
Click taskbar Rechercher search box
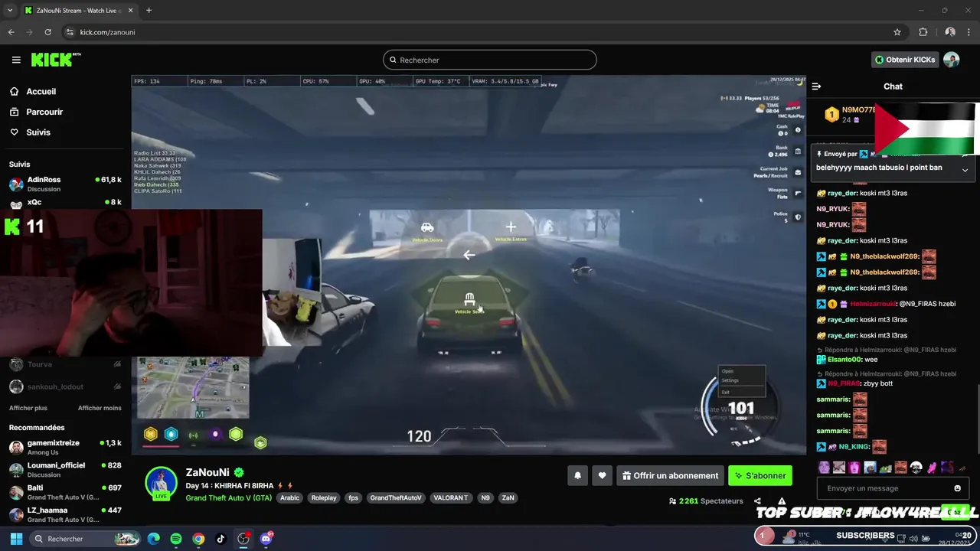coord(86,539)
